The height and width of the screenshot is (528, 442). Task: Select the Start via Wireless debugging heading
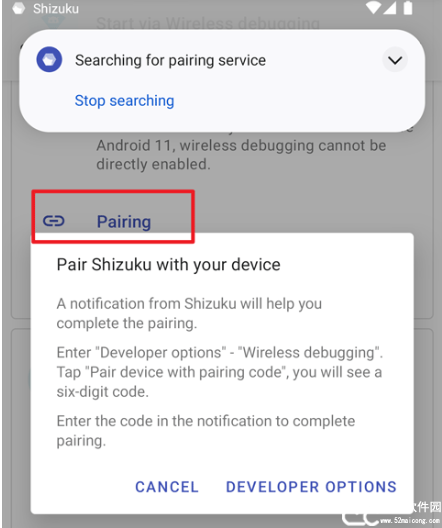pyautogui.click(x=208, y=23)
